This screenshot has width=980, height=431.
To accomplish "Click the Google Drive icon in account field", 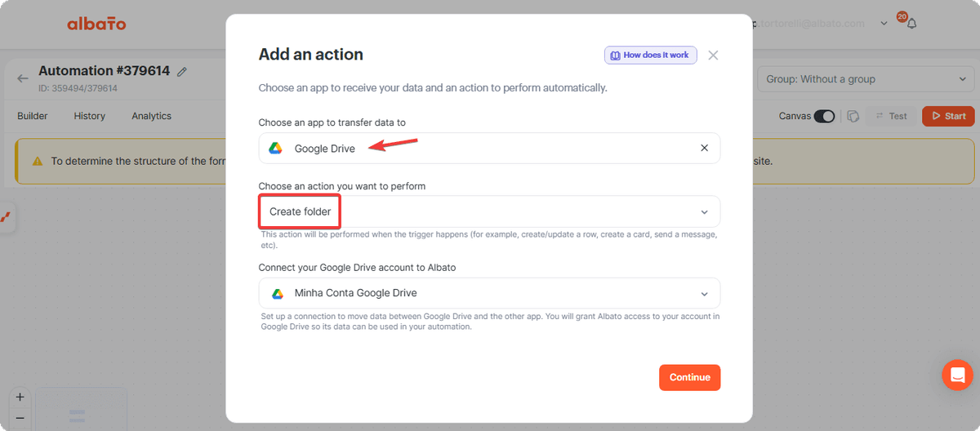I will (278, 293).
